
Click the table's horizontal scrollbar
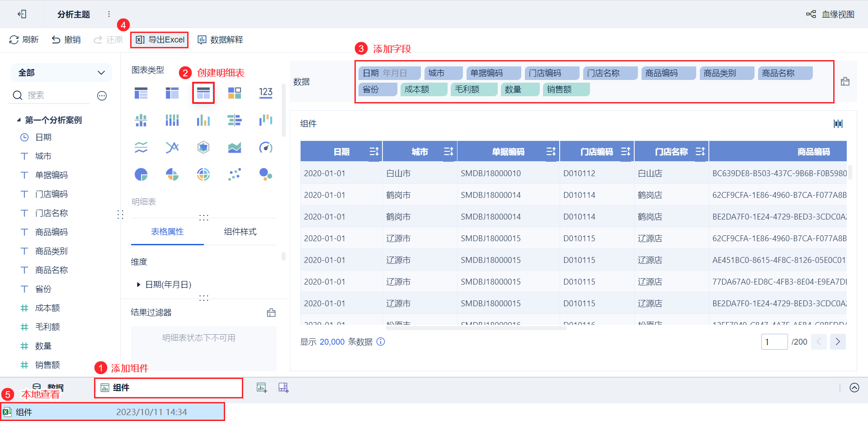pos(476,328)
